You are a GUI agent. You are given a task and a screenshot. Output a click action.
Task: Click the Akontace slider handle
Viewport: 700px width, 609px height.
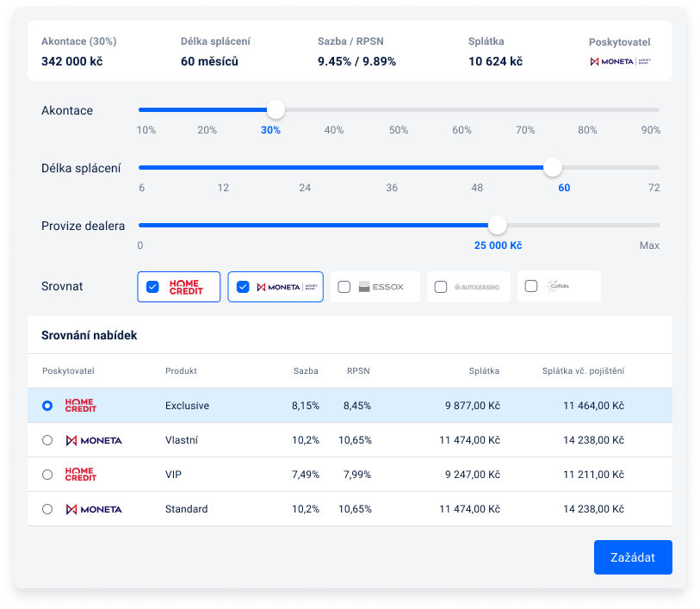275,110
